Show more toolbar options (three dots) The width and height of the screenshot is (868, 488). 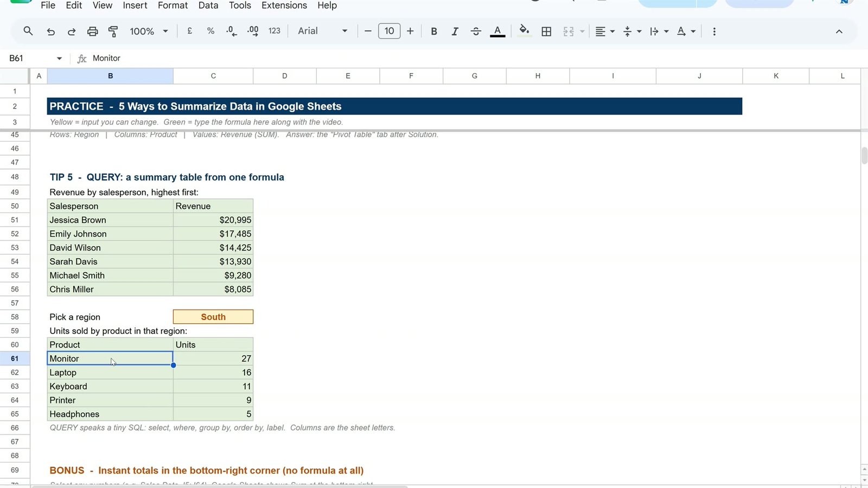[714, 31]
